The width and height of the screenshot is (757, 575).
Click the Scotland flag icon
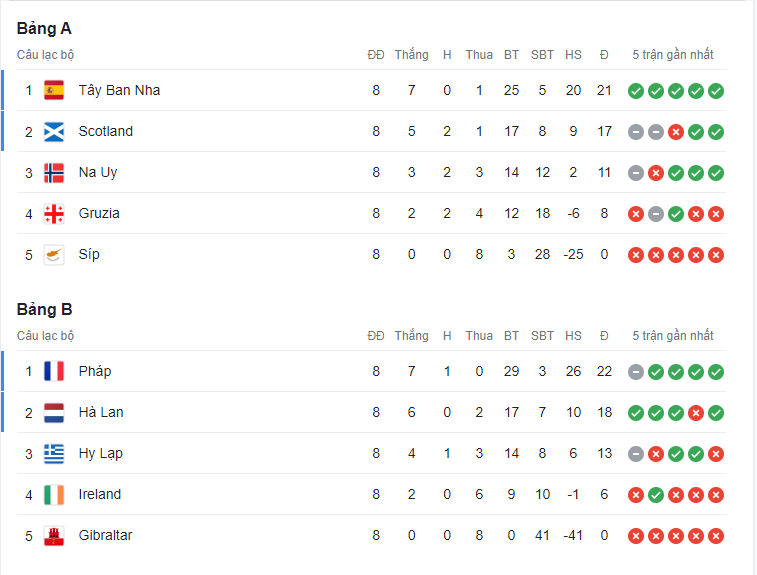click(54, 131)
